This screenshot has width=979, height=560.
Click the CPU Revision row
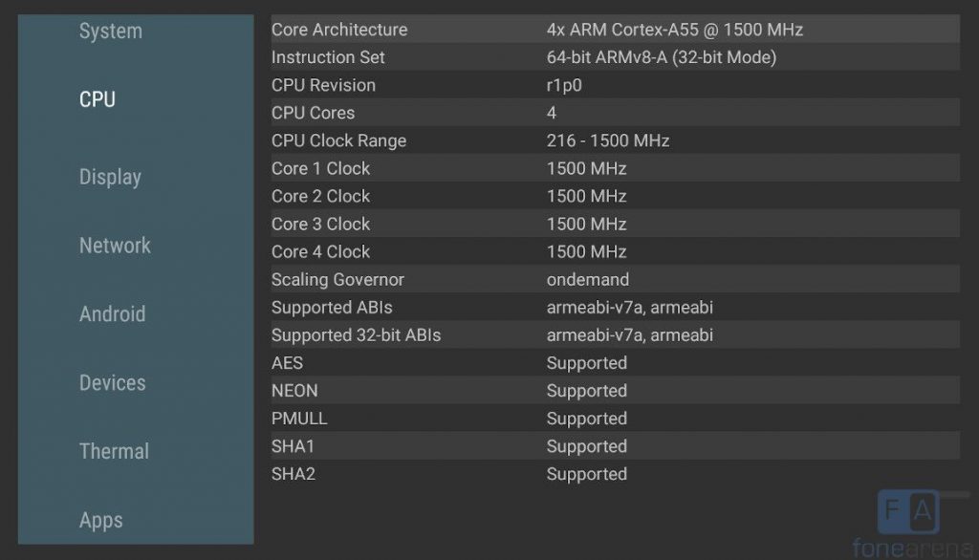pos(615,85)
